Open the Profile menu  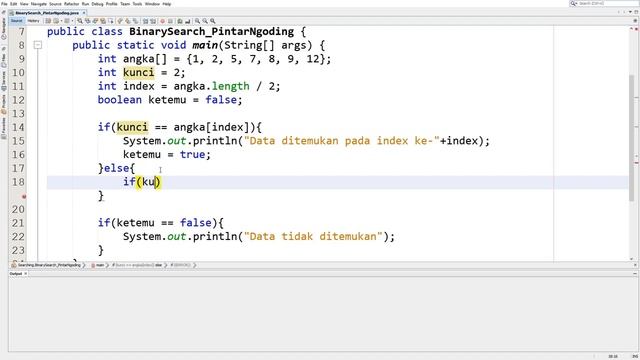pos(111,4)
